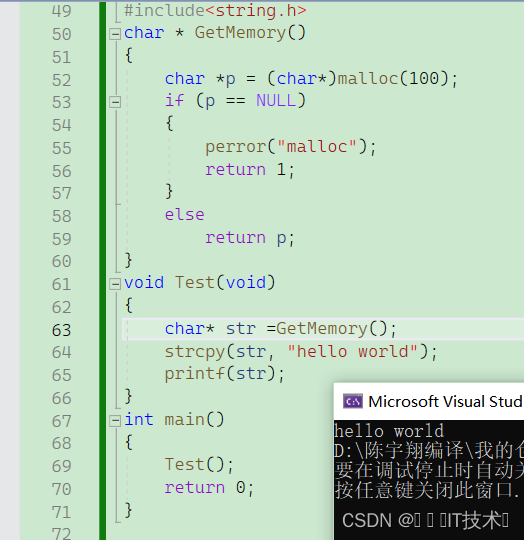The image size is (524, 540).
Task: Collapse the if (p == NULL) block
Action: 115,102
